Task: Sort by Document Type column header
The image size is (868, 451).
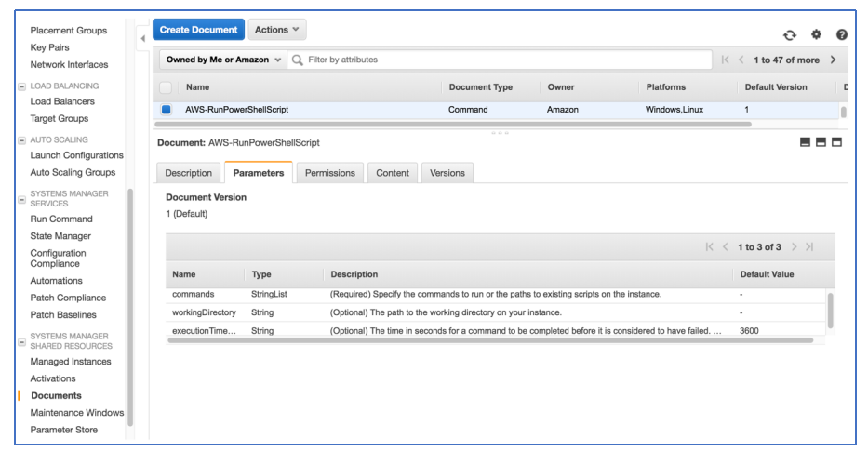Action: pyautogui.click(x=480, y=87)
